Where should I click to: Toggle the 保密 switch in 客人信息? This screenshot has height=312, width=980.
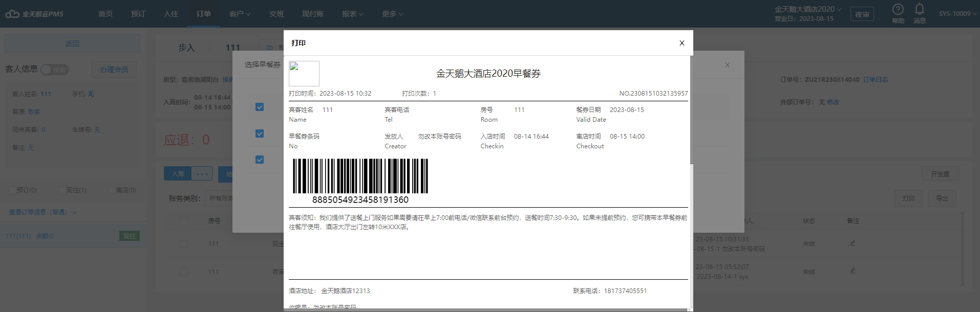[54, 70]
